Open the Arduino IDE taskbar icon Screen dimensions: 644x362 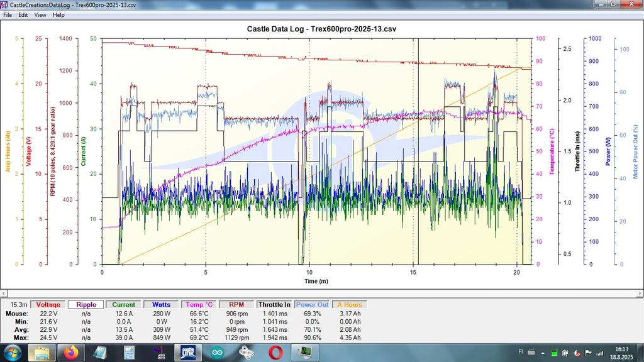click(217, 353)
